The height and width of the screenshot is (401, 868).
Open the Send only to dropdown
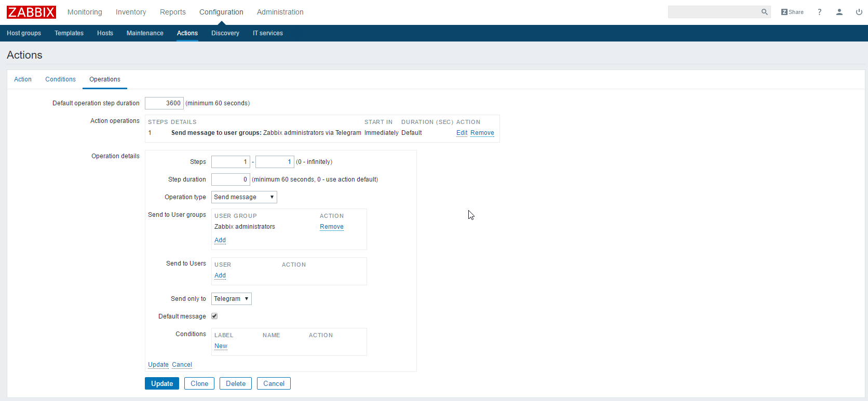click(x=231, y=299)
